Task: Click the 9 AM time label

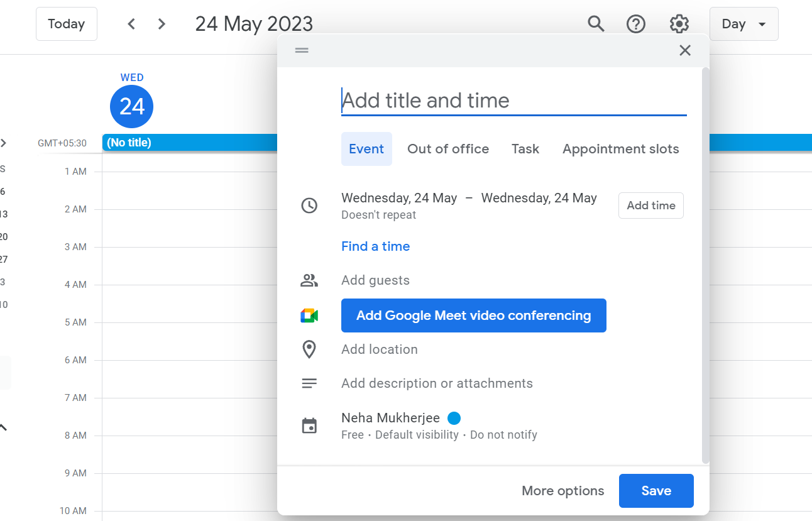Action: [x=75, y=473]
